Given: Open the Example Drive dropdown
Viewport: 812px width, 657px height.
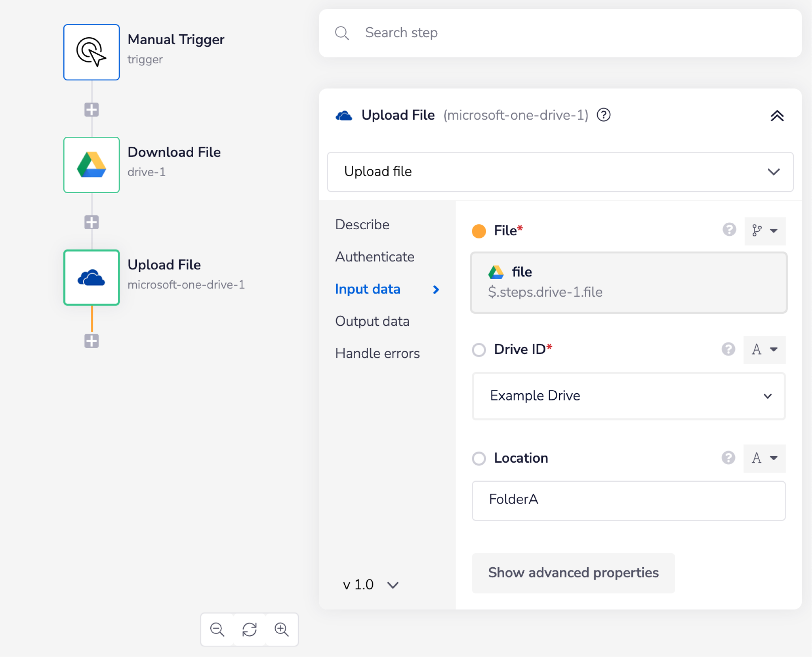Looking at the screenshot, I should 628,396.
